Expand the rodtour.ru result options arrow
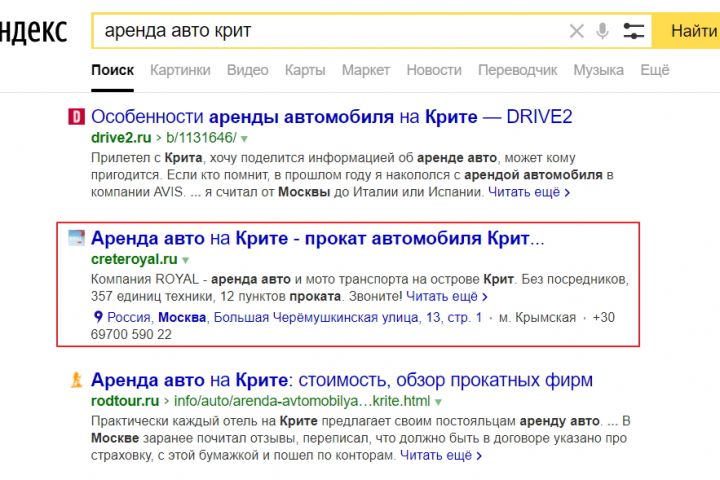This screenshot has height=480, width=720. pos(438,402)
